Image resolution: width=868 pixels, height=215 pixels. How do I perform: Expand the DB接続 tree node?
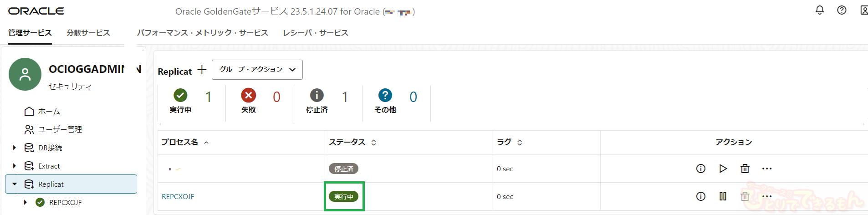(x=15, y=148)
